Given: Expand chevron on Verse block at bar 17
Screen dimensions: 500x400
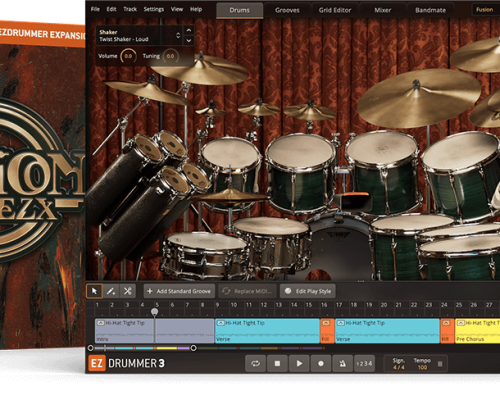Looking at the screenshot, I should pyautogui.click(x=340, y=323).
